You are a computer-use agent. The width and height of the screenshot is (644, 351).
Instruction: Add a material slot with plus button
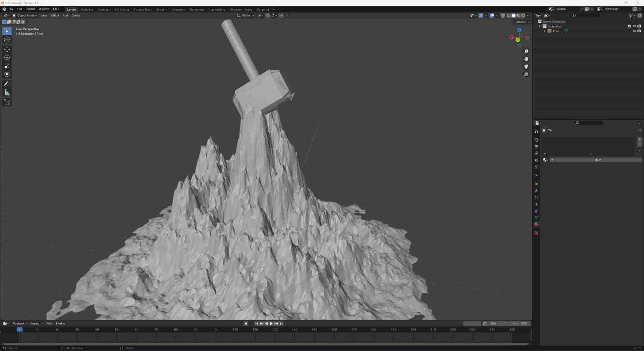pyautogui.click(x=639, y=139)
